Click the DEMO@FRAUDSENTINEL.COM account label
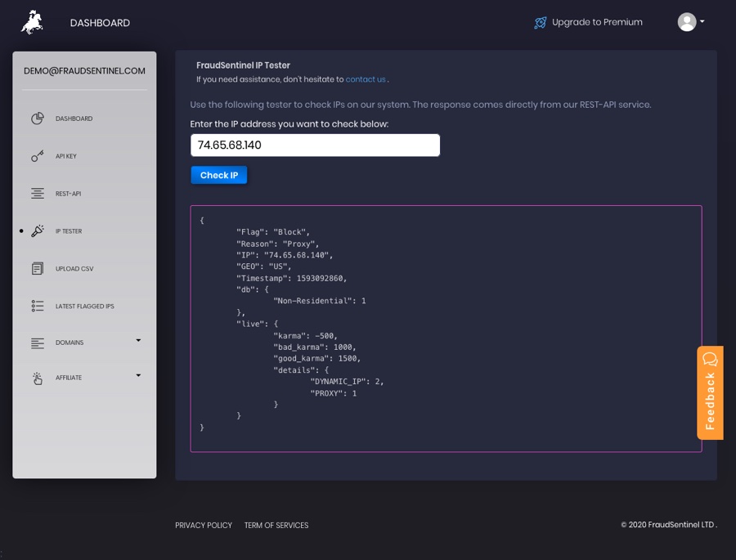 coord(84,71)
